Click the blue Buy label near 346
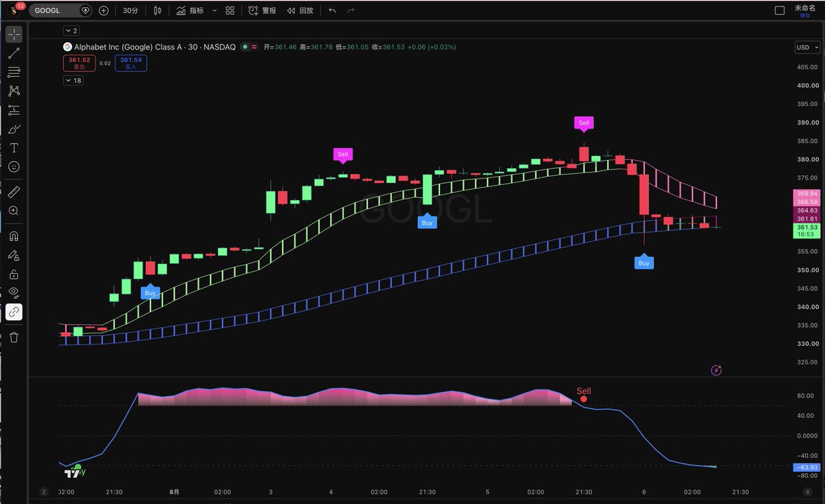The image size is (825, 504). coord(151,292)
